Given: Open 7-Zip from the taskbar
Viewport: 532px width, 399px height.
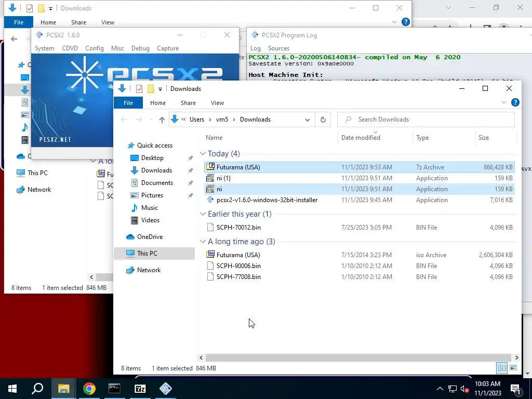Looking at the screenshot, I should pos(140,389).
